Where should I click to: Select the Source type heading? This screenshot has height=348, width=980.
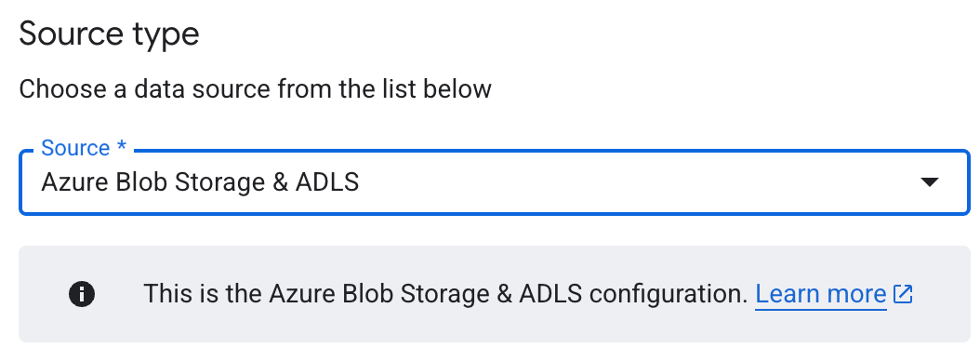point(110,33)
